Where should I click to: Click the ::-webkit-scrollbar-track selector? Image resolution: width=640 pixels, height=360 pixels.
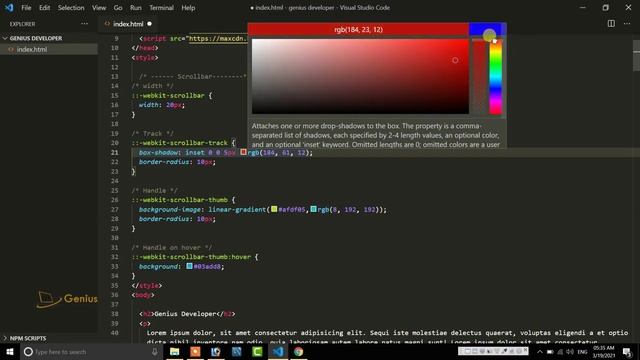[x=180, y=143]
